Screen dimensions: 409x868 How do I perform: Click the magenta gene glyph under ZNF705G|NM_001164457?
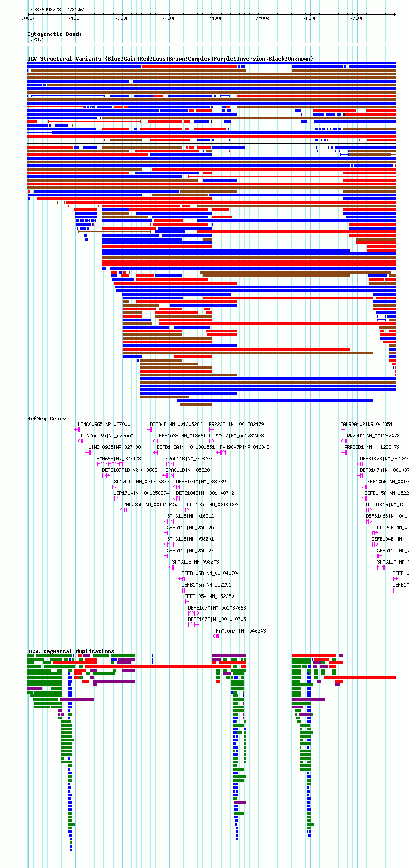pos(124,510)
